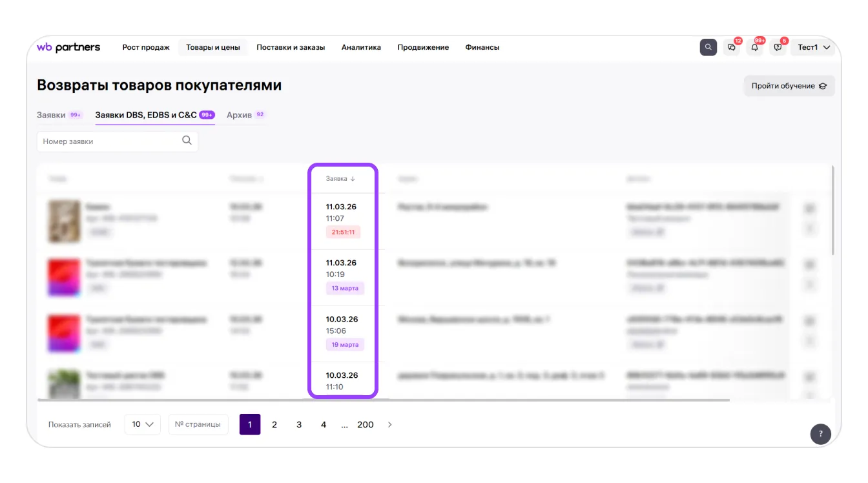Select the Заявки DBS, EDBS и C&C tab

tap(155, 115)
